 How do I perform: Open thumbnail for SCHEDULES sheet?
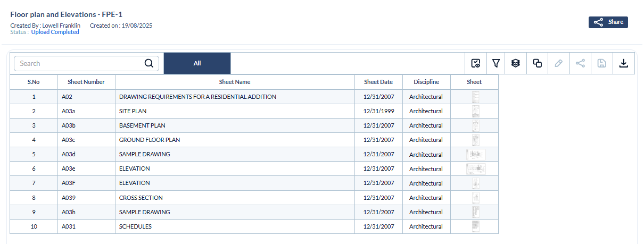(x=476, y=226)
